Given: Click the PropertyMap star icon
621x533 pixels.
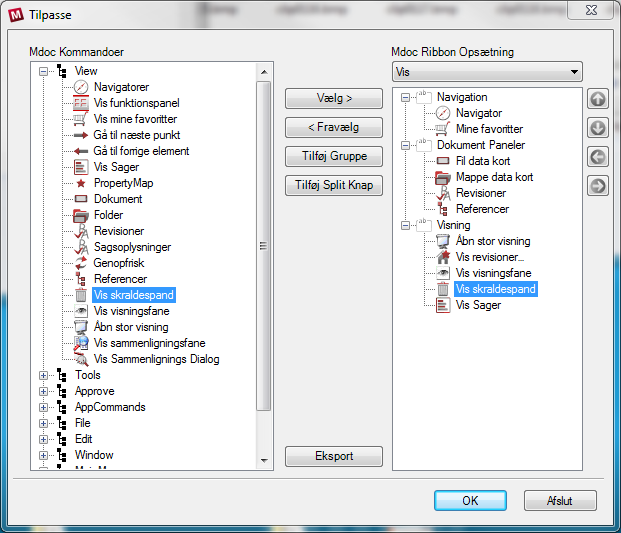Looking at the screenshot, I should point(81,183).
